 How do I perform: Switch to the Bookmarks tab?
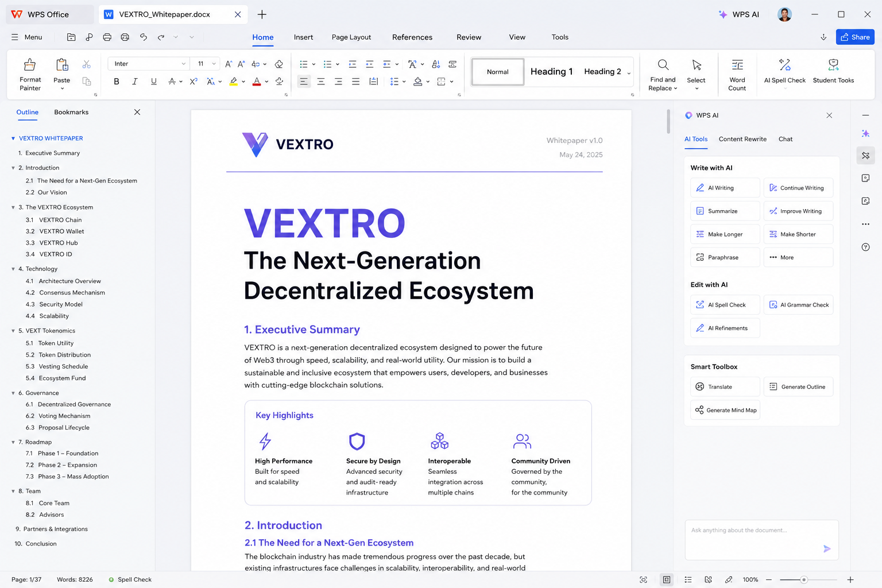[x=71, y=112]
